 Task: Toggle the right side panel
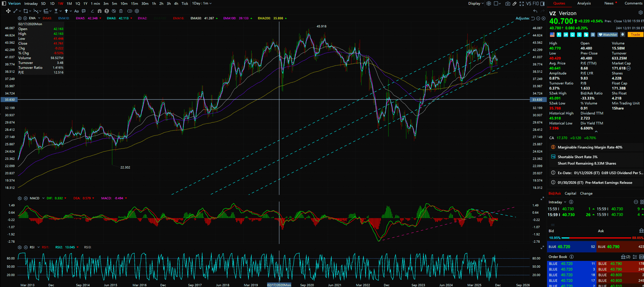[542, 4]
